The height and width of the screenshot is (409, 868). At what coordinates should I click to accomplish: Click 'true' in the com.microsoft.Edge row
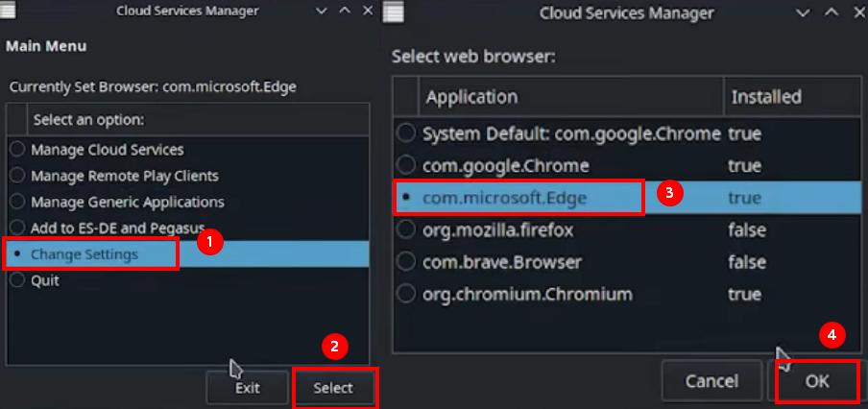pos(744,198)
